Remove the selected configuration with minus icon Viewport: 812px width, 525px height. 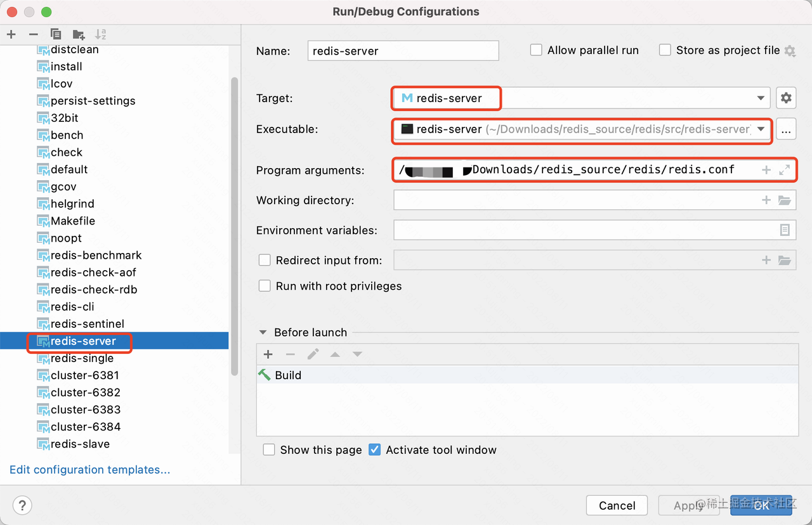(x=34, y=34)
